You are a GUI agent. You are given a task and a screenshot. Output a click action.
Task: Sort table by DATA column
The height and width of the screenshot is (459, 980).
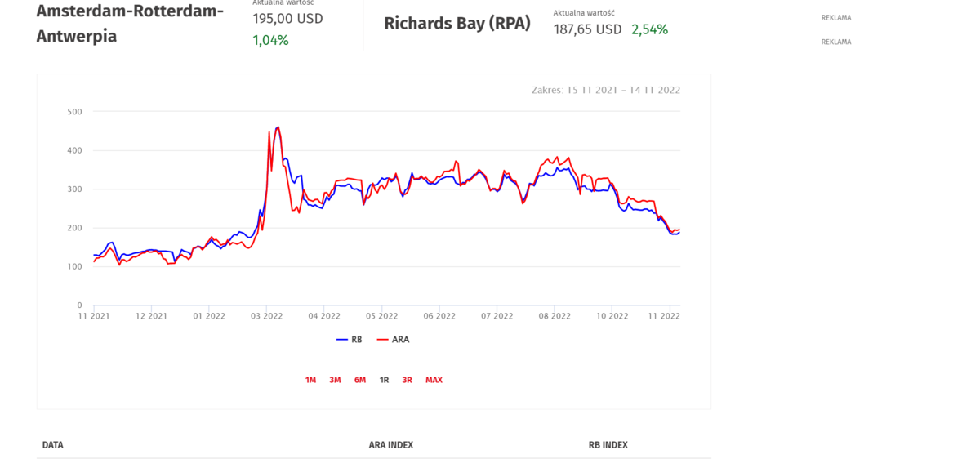pyautogui.click(x=53, y=445)
